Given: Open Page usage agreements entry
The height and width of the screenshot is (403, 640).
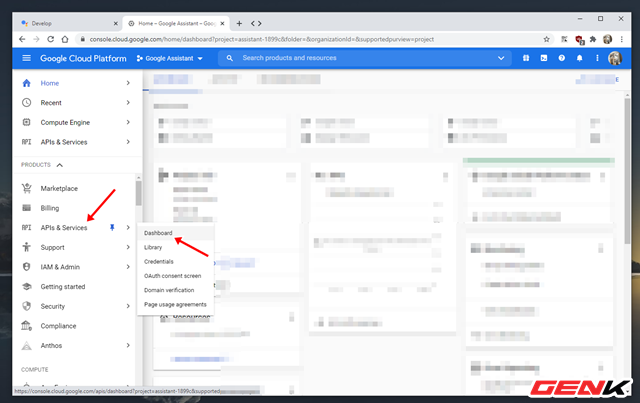Looking at the screenshot, I should point(176,304).
